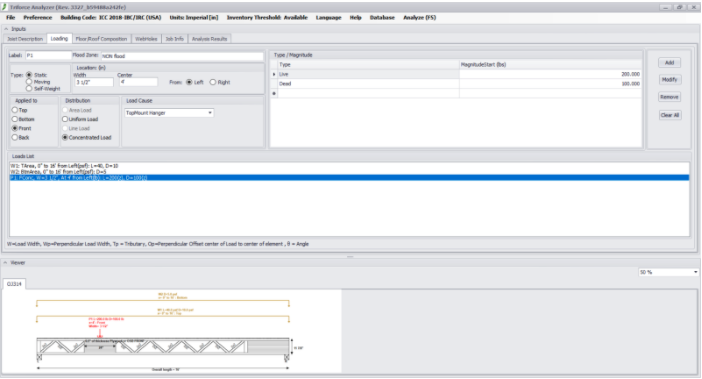Collapse the Inputs panel chevron
Screen dimensions: 702x379
point(6,29)
